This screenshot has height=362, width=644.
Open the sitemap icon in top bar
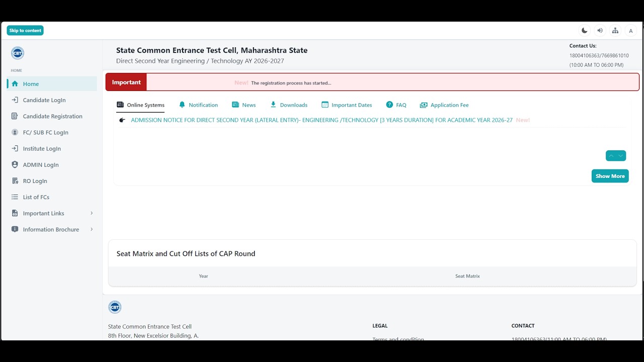click(615, 31)
